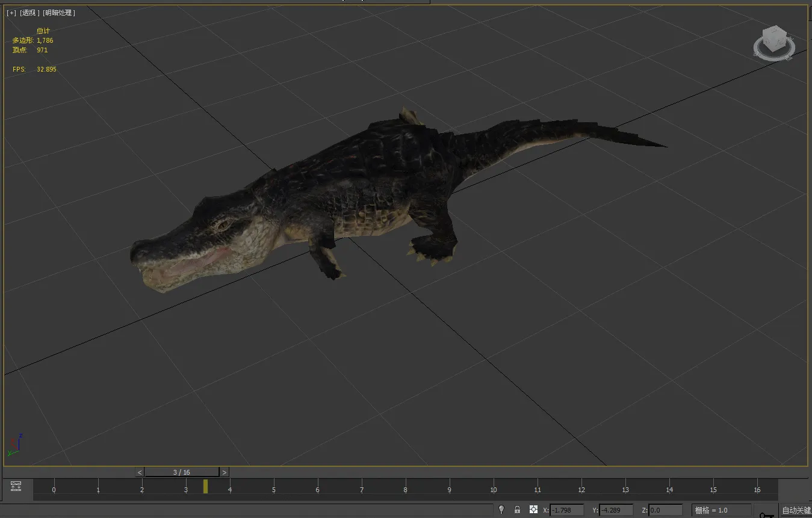Click frame 8 on the track bar

click(x=405, y=489)
